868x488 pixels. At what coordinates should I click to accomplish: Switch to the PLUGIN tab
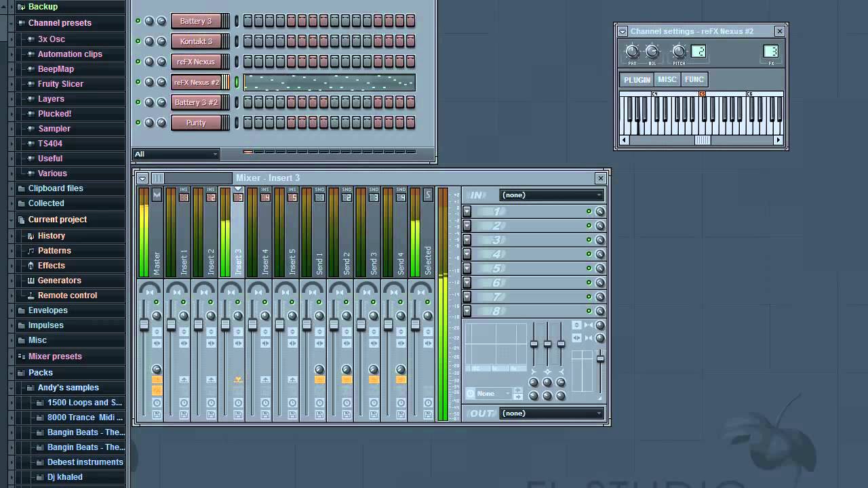(x=637, y=80)
